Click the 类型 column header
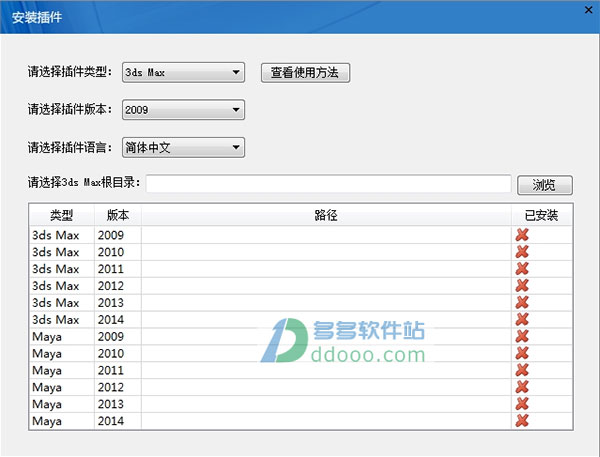The height and width of the screenshot is (457, 600). pos(62,215)
